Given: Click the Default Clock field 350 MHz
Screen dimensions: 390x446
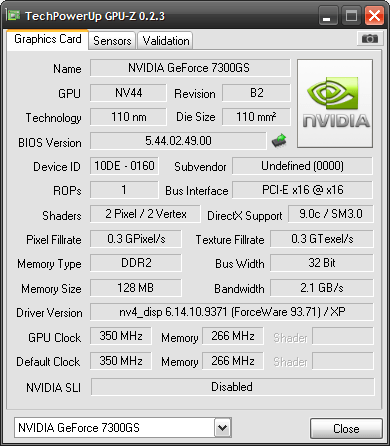Looking at the screenshot, I should (x=121, y=361).
